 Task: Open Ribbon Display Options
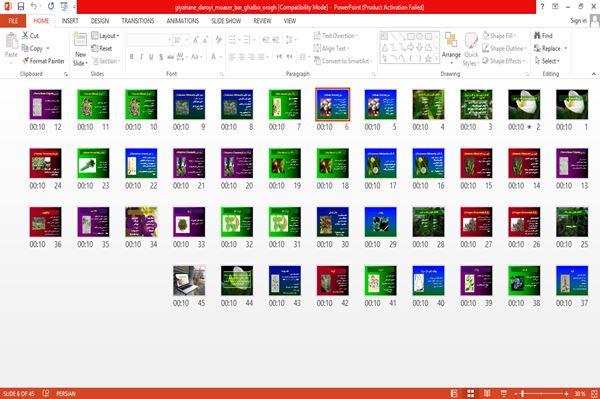(555, 7)
